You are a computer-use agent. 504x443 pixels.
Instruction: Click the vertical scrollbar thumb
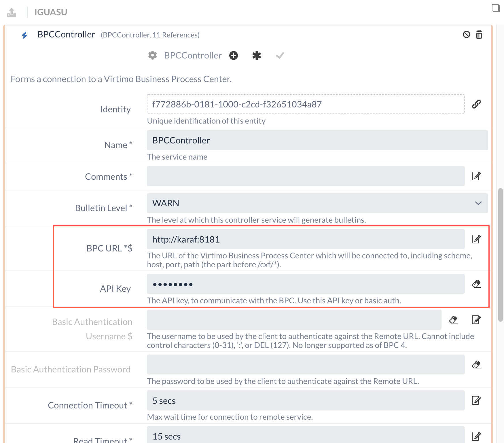[501, 255]
